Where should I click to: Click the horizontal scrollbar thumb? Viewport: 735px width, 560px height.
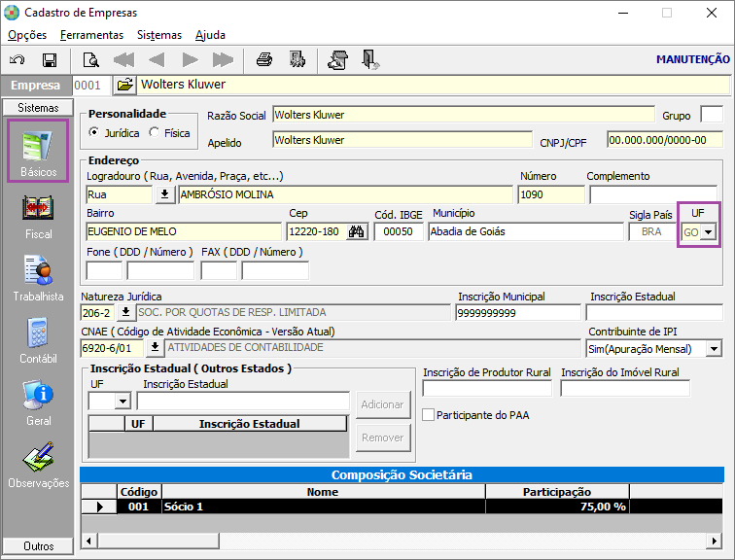click(x=157, y=541)
